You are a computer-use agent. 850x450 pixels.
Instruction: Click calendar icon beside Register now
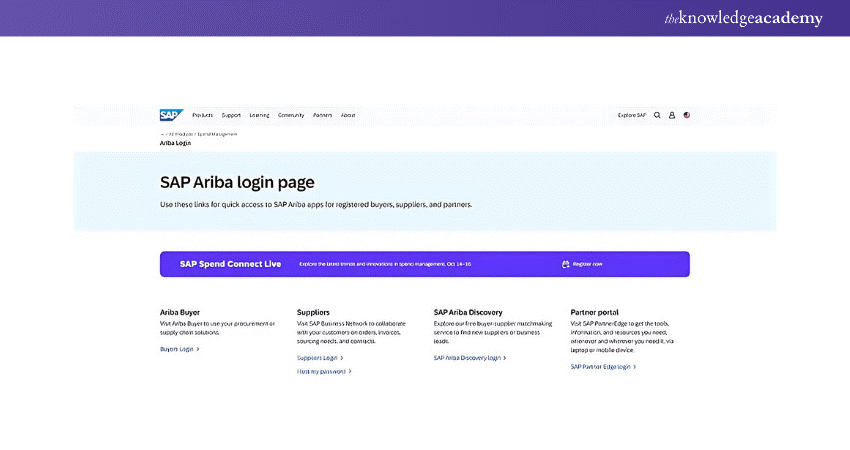tap(565, 264)
